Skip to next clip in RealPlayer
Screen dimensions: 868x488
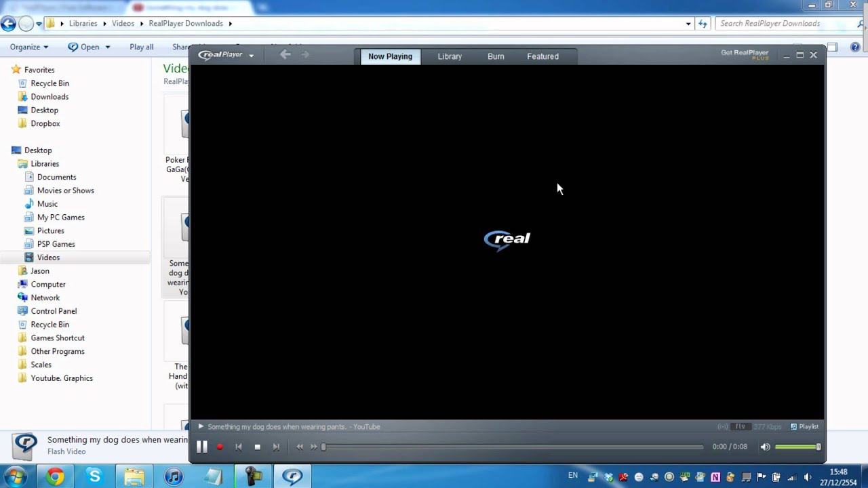276,447
